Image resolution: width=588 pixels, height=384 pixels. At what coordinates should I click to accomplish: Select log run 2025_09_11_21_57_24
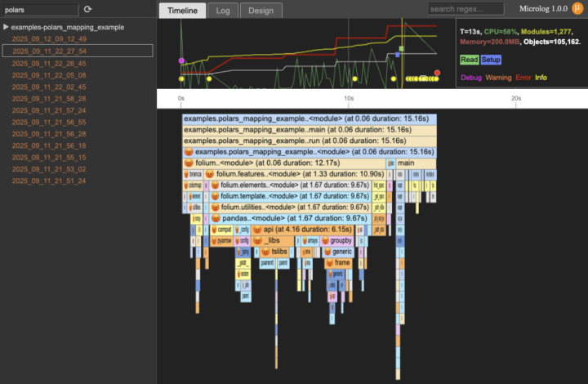(49, 110)
